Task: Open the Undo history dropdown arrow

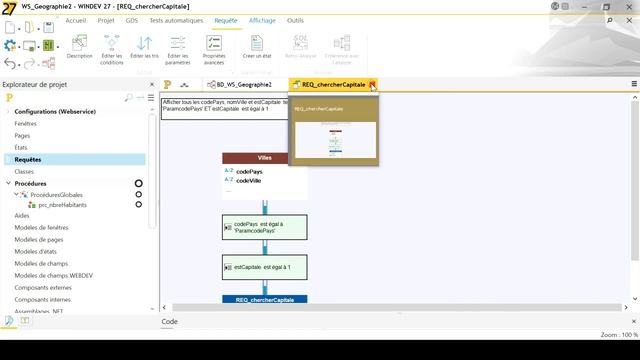Action: pos(19,65)
